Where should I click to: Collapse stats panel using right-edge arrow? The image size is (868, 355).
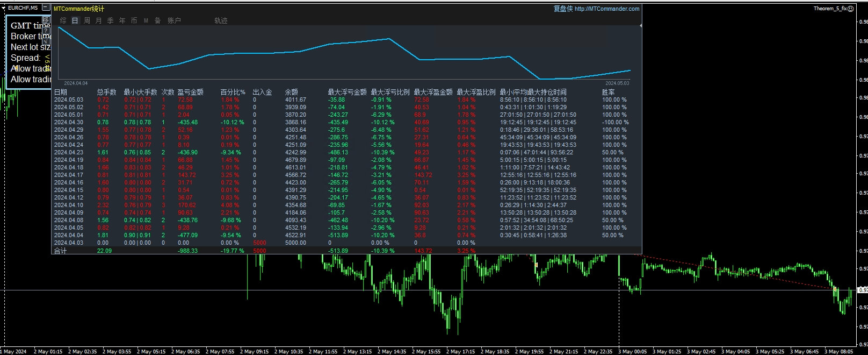[641, 25]
